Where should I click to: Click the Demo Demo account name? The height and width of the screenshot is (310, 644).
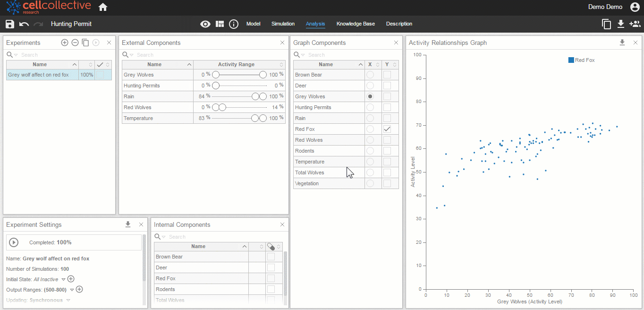click(x=605, y=7)
